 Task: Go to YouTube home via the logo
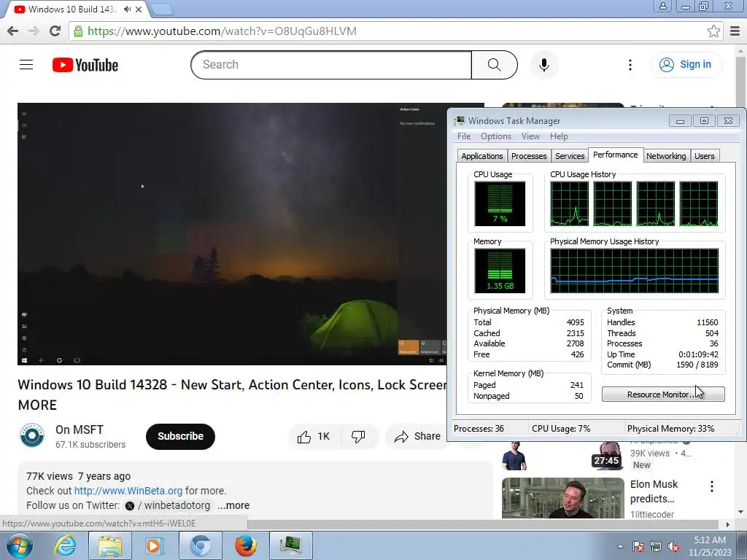pyautogui.click(x=85, y=65)
